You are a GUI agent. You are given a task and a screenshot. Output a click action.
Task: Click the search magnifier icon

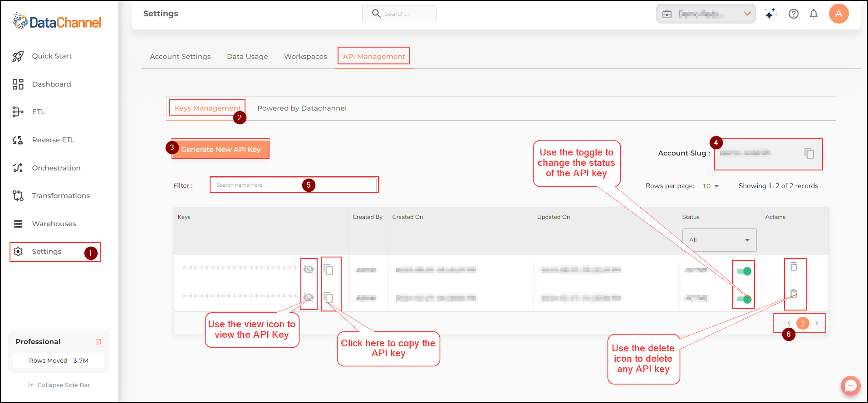point(376,14)
